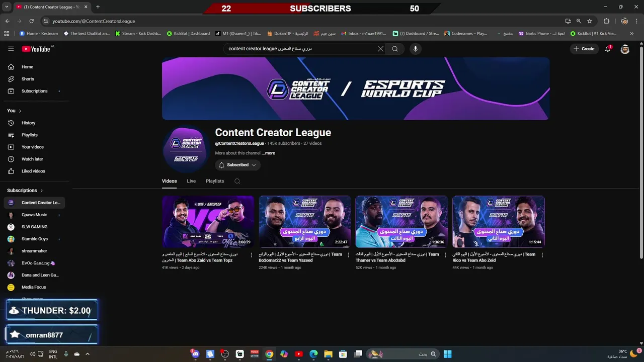Open the tab search dropdown arrow
Screen dimensions: 644x362
pos(7,7)
